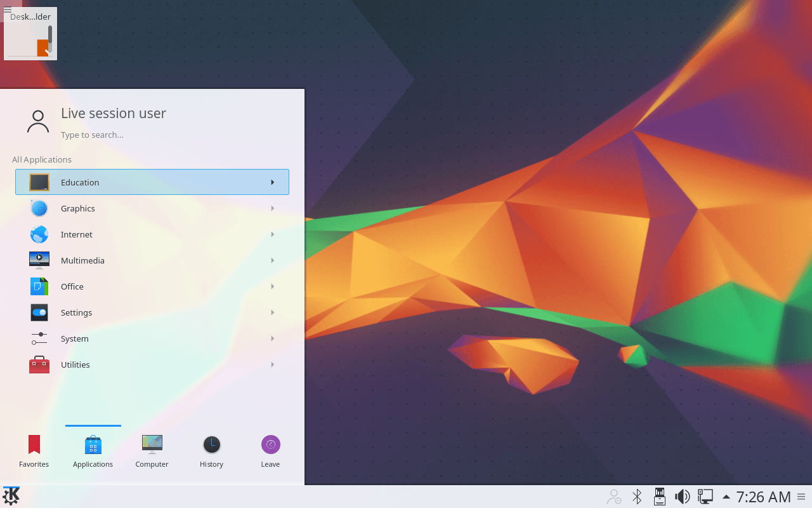
Task: Click the Multimedia monitor icon
Action: point(39,260)
